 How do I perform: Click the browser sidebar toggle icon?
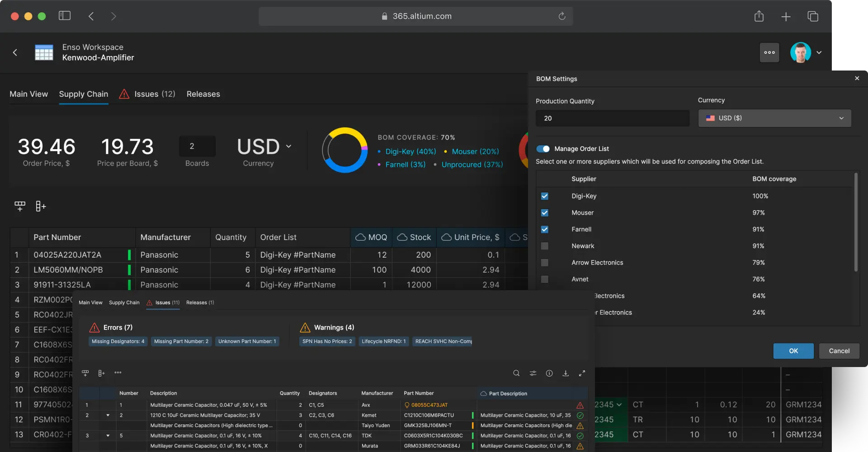[65, 16]
